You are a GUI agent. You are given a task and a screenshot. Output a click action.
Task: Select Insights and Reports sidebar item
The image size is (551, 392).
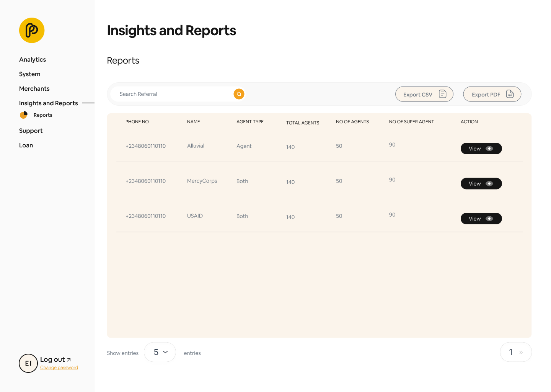(49, 103)
